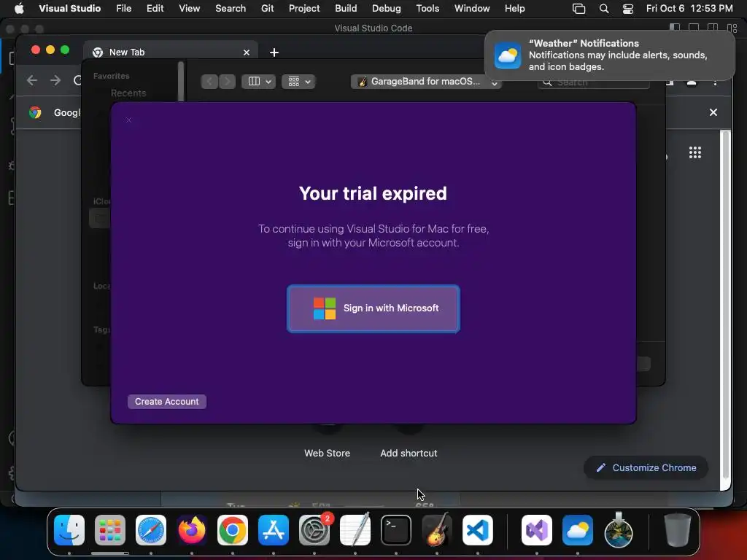This screenshot has width=747, height=560.
Task: Open Chrome three-dot menu
Action: (x=715, y=82)
